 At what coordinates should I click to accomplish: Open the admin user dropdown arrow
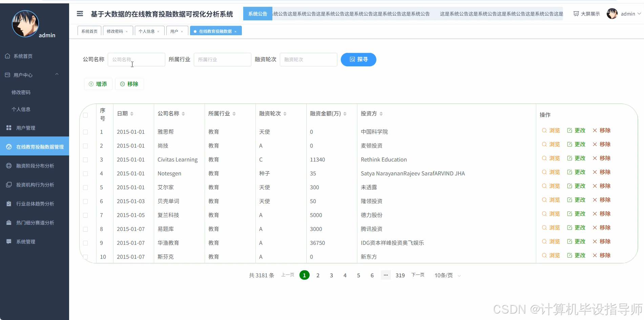pos(639,14)
